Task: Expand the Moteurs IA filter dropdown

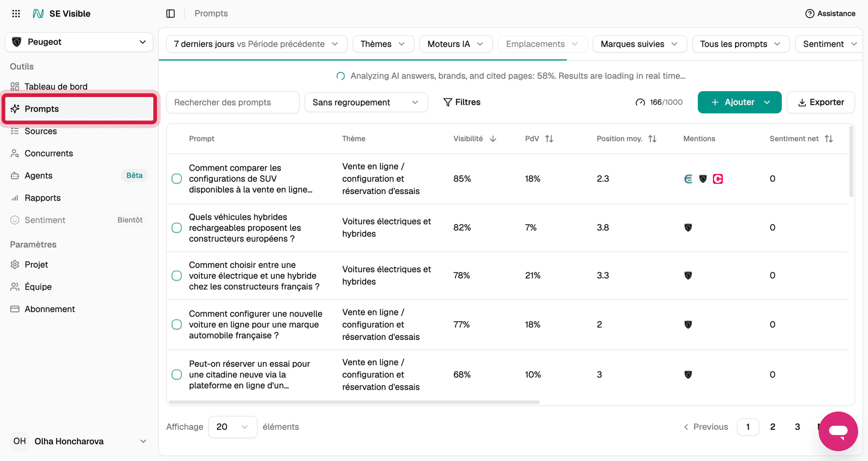Action: (456, 44)
